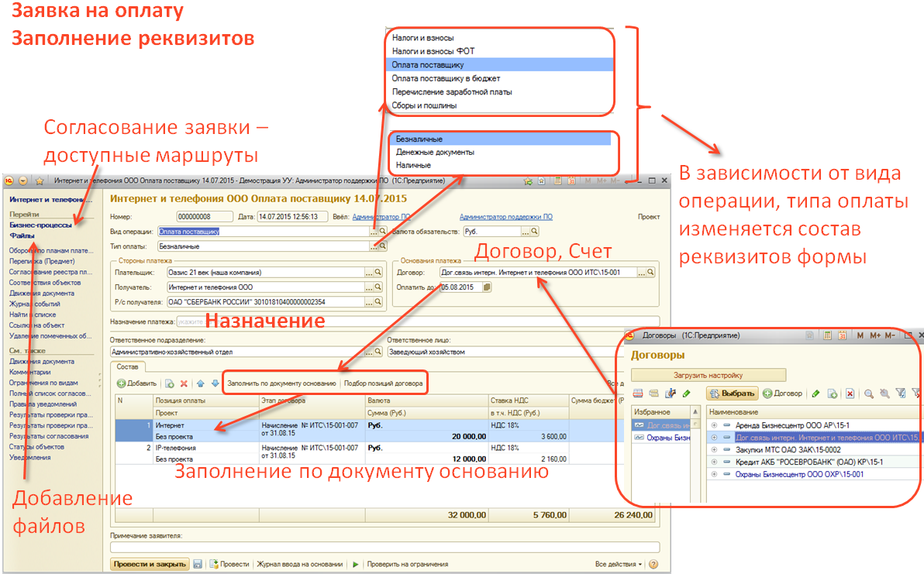Open the Все действия dropdown

[x=619, y=565]
